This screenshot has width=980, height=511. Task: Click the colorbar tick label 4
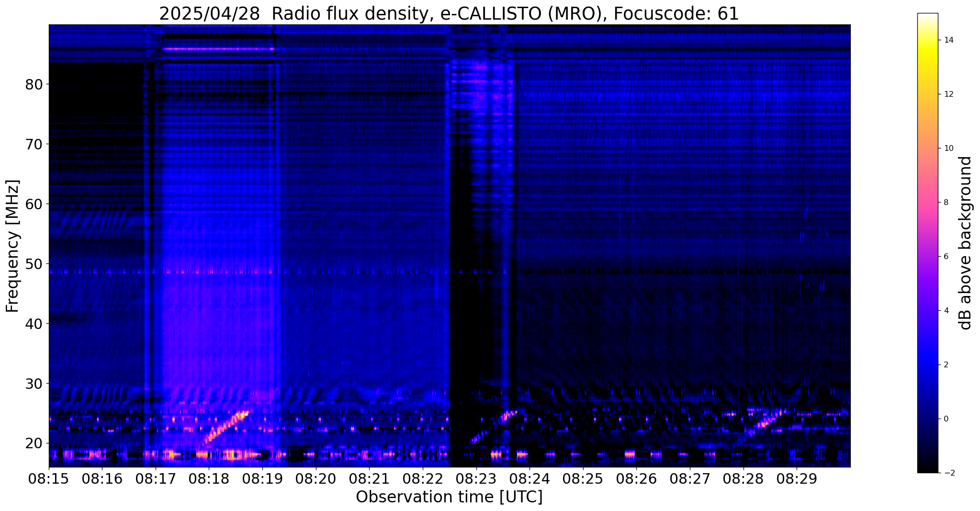pos(945,311)
